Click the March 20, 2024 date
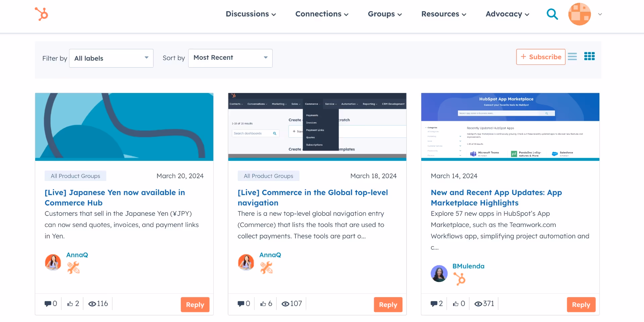 (x=180, y=176)
